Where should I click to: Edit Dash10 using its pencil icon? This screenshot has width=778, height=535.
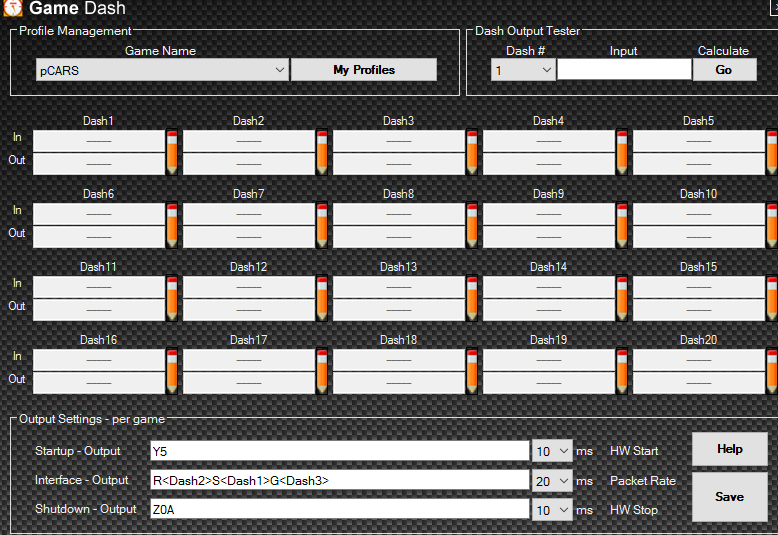click(x=772, y=225)
